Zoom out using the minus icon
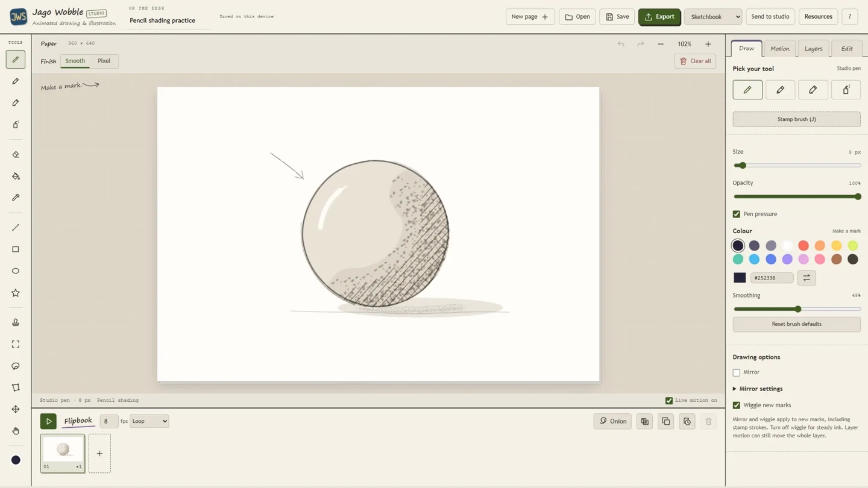 coord(661,44)
